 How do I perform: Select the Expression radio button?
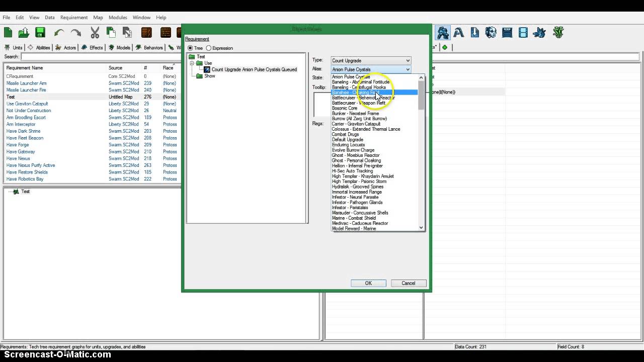click(x=209, y=48)
